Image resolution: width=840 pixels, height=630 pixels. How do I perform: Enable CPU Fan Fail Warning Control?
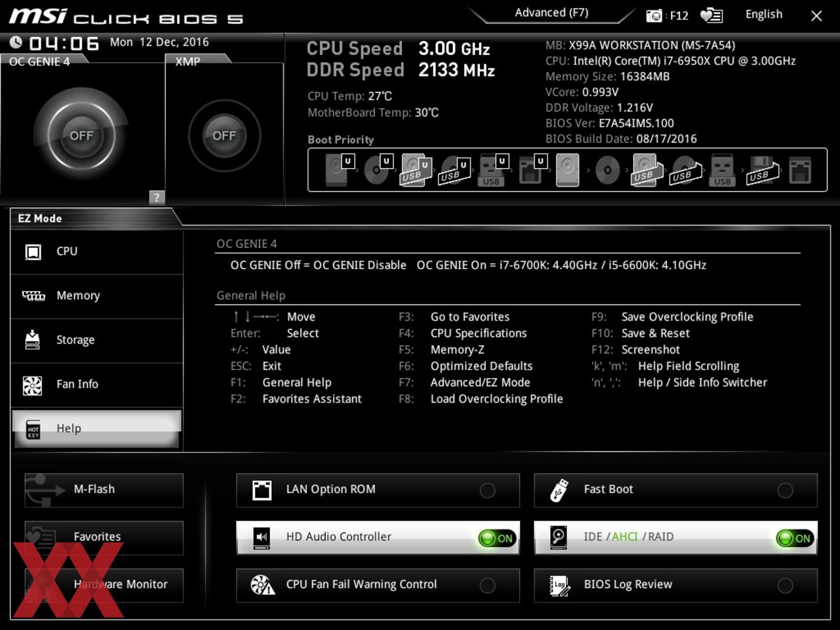378,585
